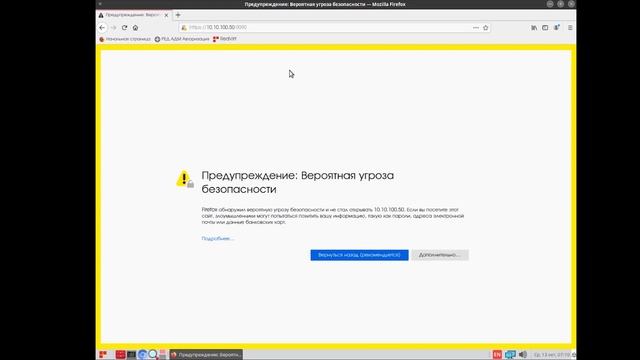The width and height of the screenshot is (640, 360).
Task: Open the RedSoft bookmark
Action: tap(224, 39)
